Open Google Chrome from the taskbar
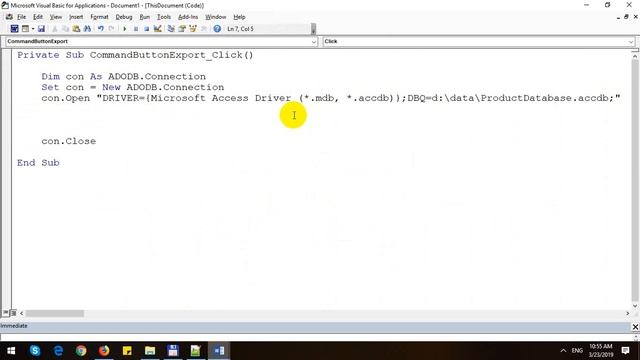Image resolution: width=640 pixels, height=360 pixels. coord(81,351)
